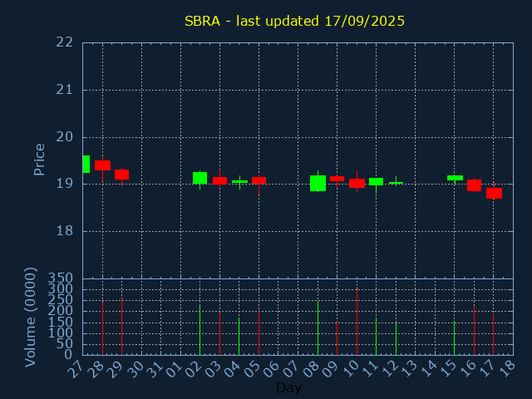Image resolution: width=532 pixels, height=399 pixels.
Task: Click the red volume bar for day 09
Action: pos(337,338)
